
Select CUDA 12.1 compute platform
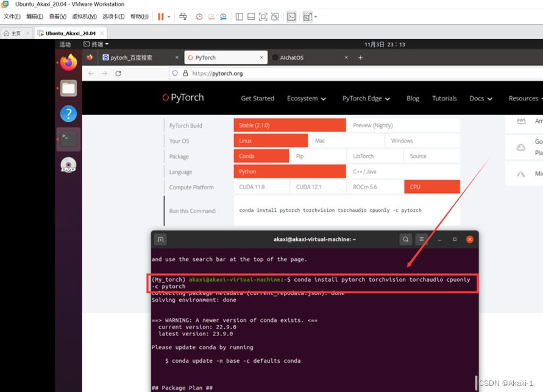[x=318, y=187]
